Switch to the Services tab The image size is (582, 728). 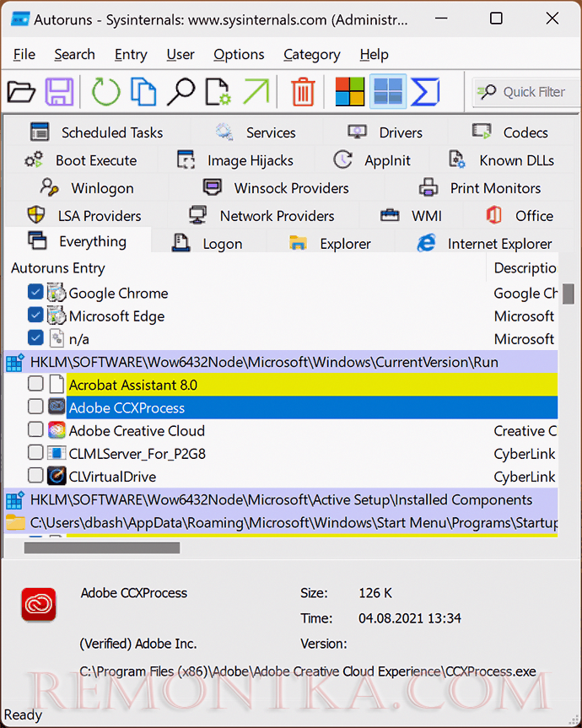pos(256,132)
